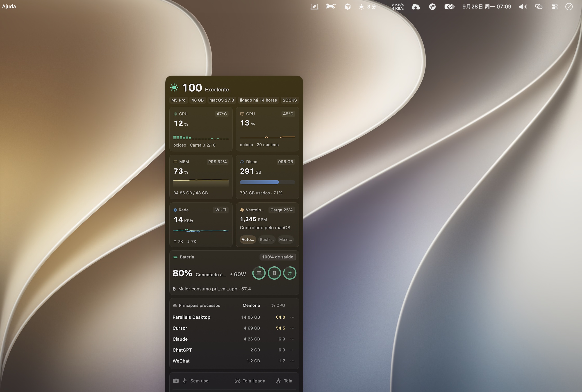
Task: Click the cloud upload menu bar icon
Action: (415, 7)
